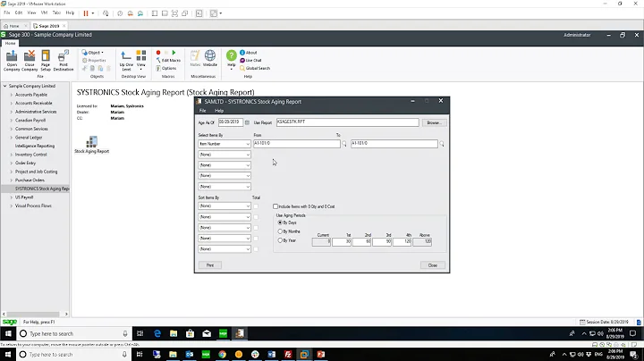Screen dimensions: 644x361
Task: Toggle Include Items with 0 Qty and 0 Cost
Action: click(x=275, y=206)
